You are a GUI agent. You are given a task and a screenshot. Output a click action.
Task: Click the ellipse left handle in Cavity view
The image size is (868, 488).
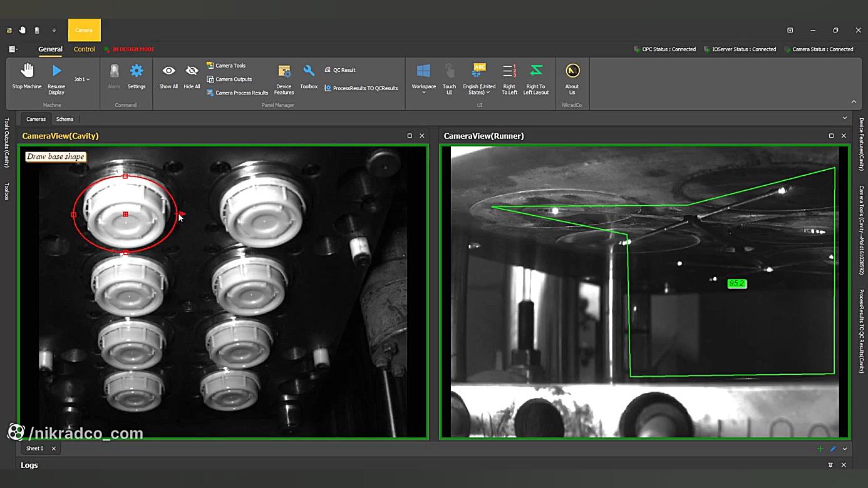pos(74,215)
